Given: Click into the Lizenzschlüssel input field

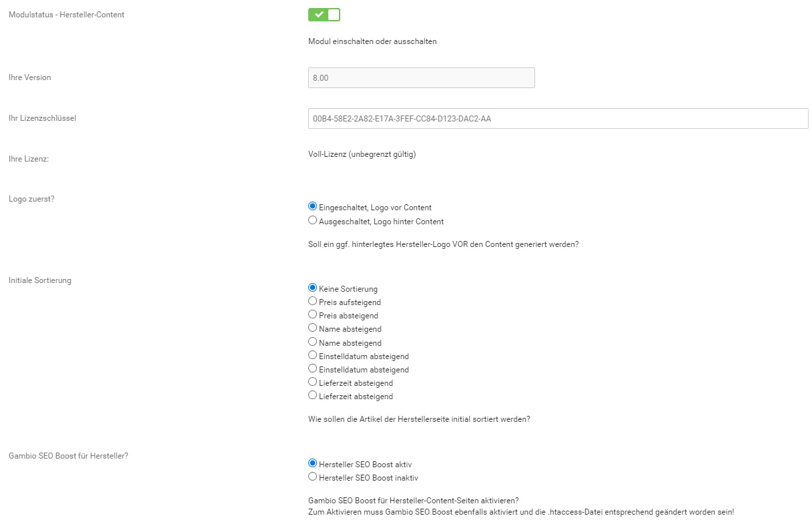Looking at the screenshot, I should pyautogui.click(x=558, y=119).
